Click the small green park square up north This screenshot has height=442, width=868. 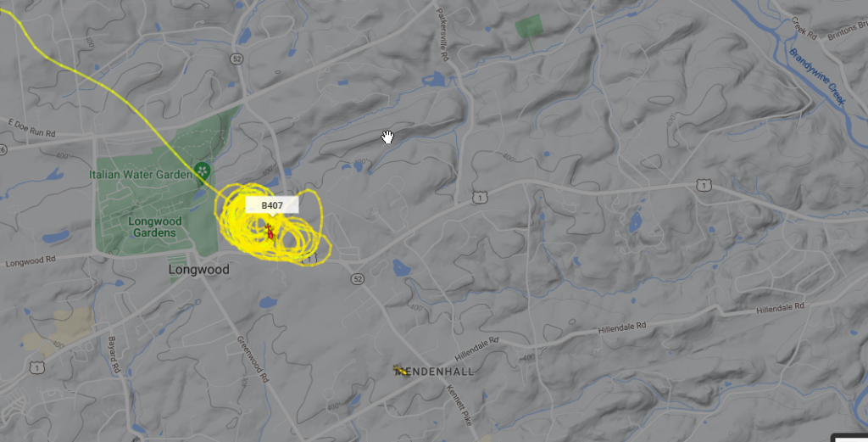pyautogui.click(x=529, y=26)
